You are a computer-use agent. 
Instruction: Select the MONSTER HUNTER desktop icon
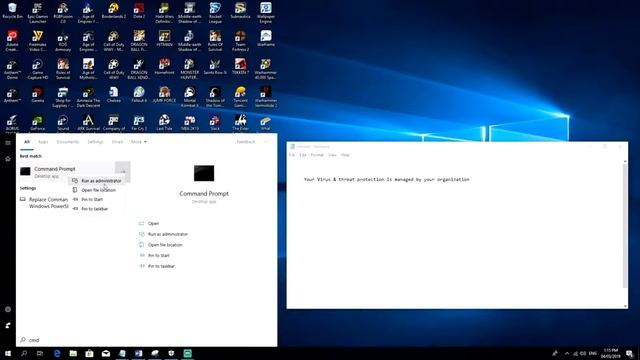[x=190, y=69]
